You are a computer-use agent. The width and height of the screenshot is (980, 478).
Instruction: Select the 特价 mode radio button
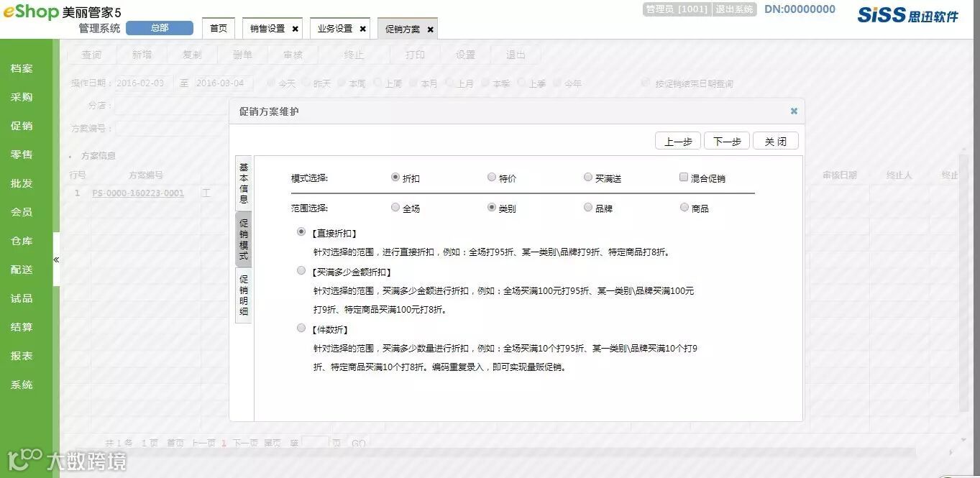pyautogui.click(x=492, y=177)
